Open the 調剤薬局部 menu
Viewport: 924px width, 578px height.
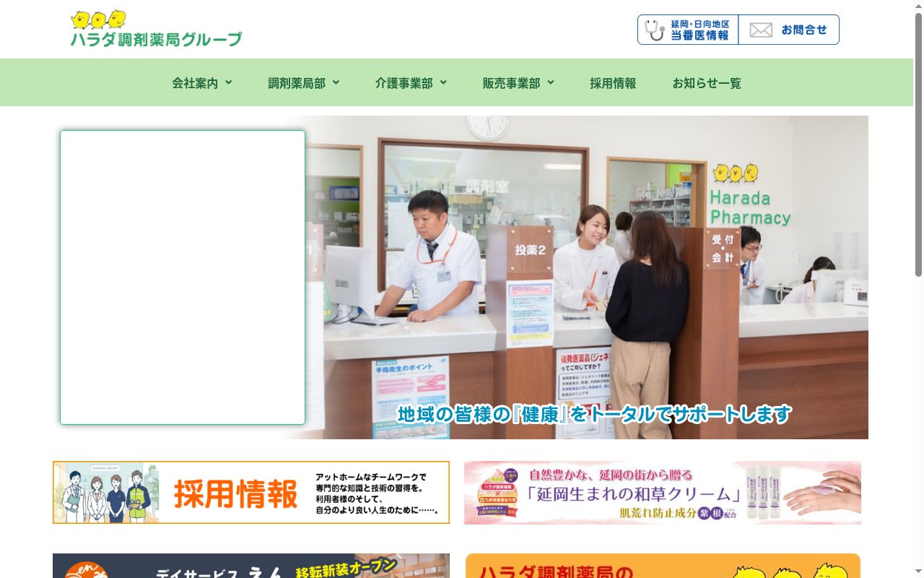[x=297, y=83]
